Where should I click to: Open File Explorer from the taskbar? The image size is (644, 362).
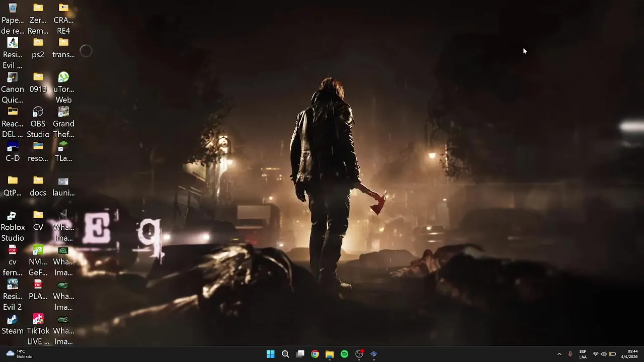point(330,354)
